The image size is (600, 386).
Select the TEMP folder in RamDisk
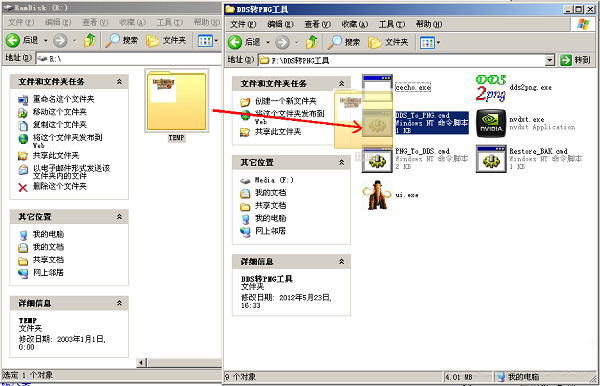tap(176, 105)
